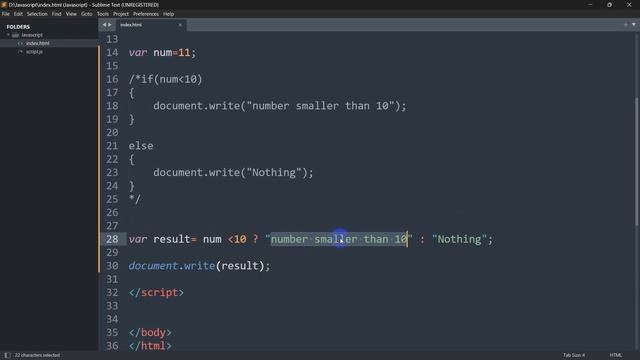The image size is (640, 360).
Task: Open the File menu
Action: coord(6,14)
